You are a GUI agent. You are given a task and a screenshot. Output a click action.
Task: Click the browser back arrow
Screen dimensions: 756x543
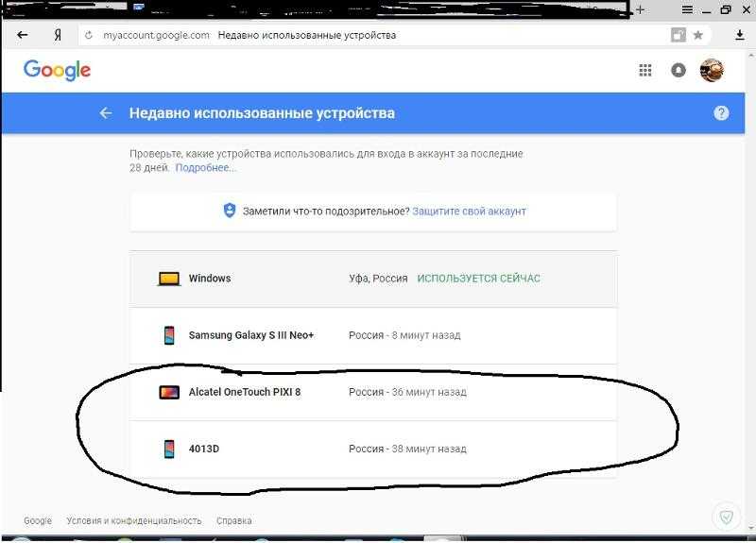click(22, 35)
